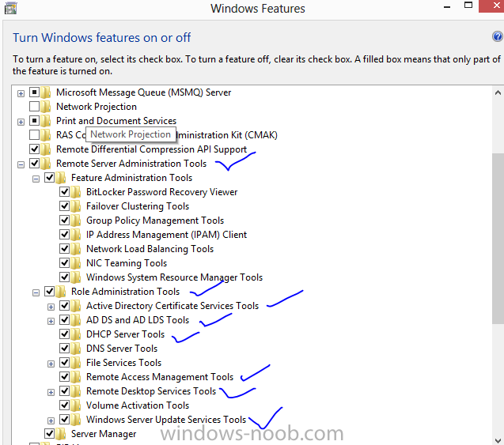
Task: Select the NIC Teaming Tools label
Action: pos(127,263)
